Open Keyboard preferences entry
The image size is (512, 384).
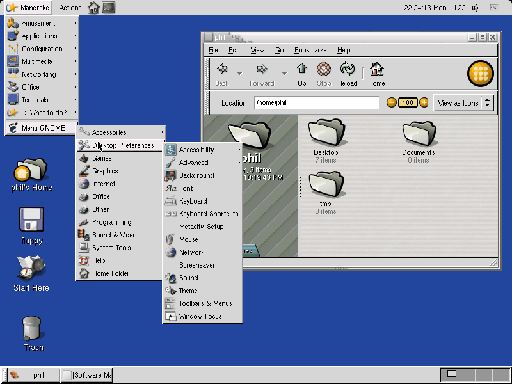203,201
